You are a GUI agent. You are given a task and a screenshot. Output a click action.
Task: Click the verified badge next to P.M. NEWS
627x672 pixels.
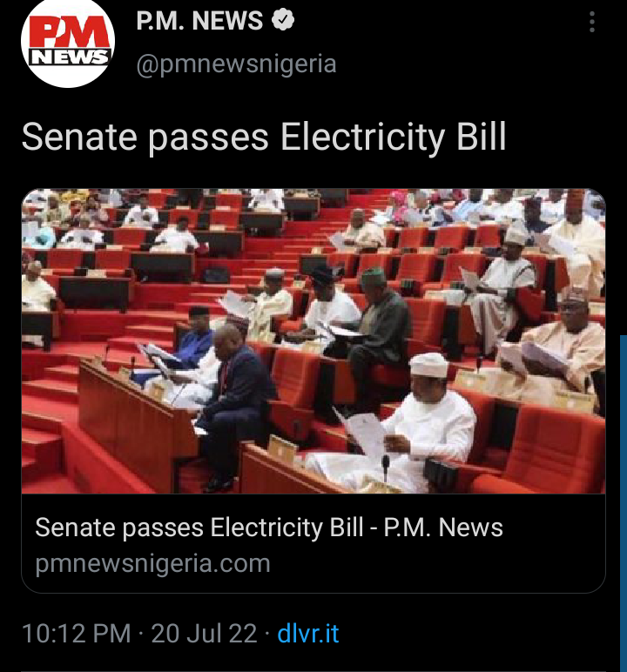(283, 20)
